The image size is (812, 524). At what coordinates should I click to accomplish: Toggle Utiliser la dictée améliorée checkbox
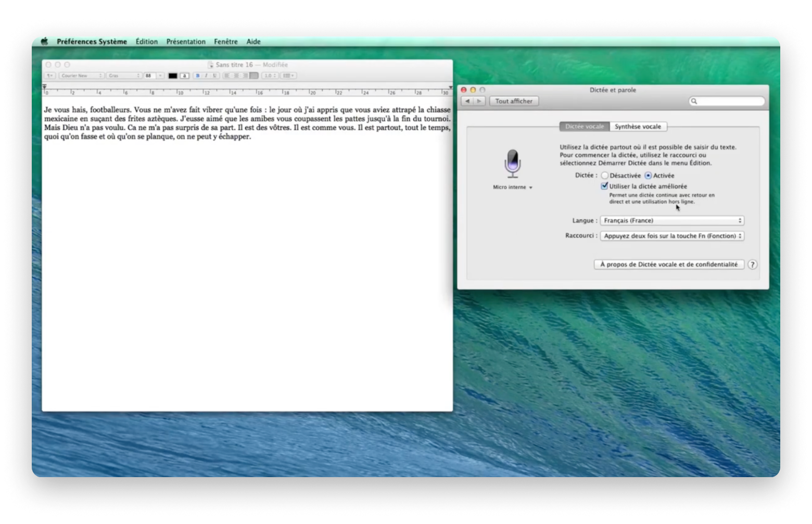604,186
